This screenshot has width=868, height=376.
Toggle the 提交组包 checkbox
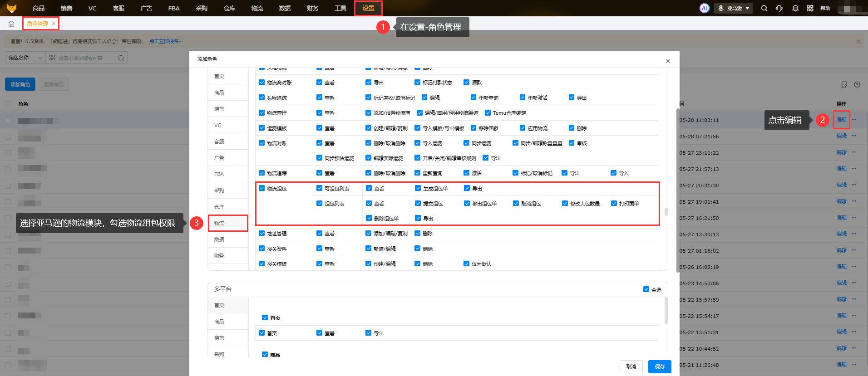click(418, 203)
